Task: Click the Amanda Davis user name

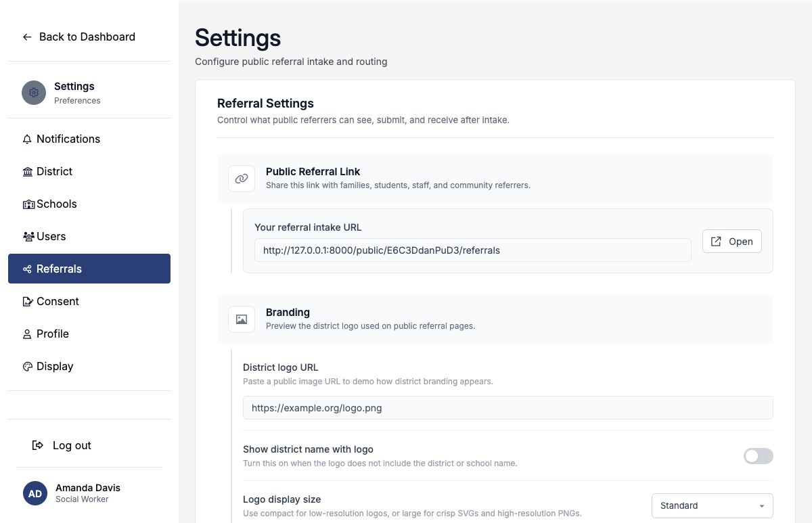Action: coord(88,488)
